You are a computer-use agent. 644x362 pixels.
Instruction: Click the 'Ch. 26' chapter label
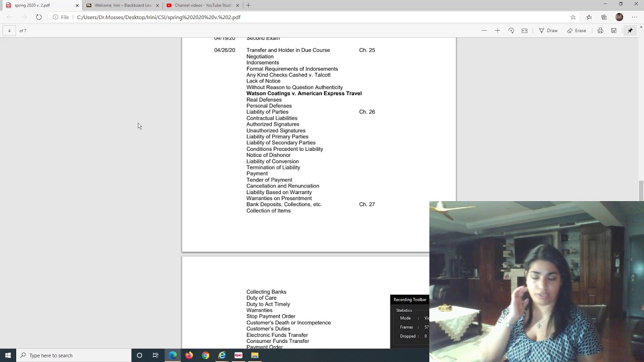click(367, 112)
